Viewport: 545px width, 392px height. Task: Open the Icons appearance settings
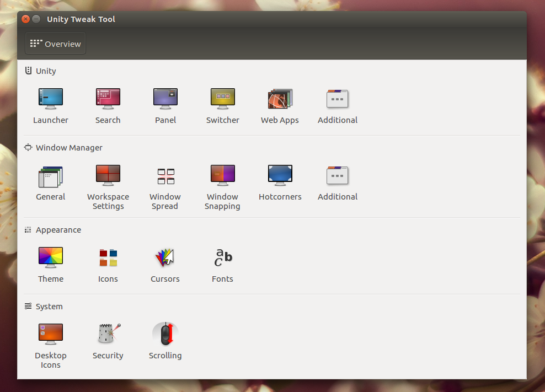point(108,257)
